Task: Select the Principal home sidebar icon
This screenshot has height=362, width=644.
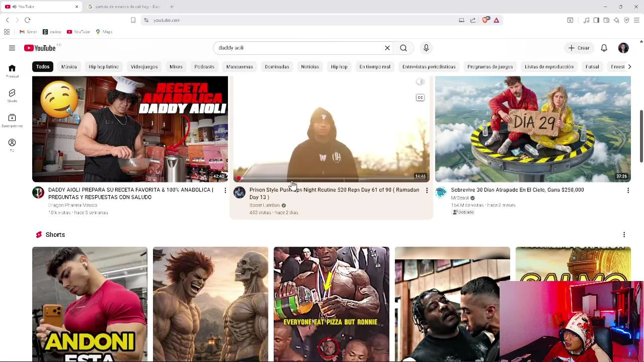Action: click(12, 71)
